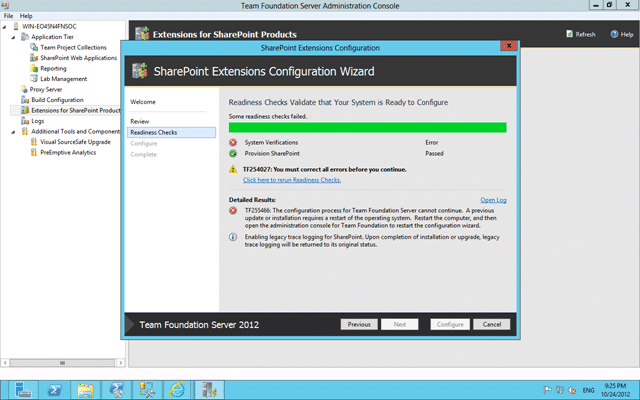The image size is (640, 400).
Task: Click the Configure button in wizard footer
Action: pyautogui.click(x=450, y=324)
